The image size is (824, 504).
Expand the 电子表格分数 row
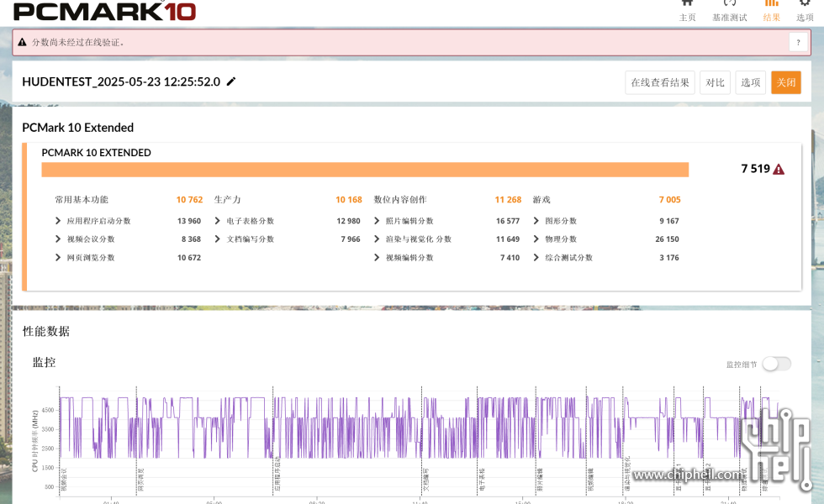218,221
